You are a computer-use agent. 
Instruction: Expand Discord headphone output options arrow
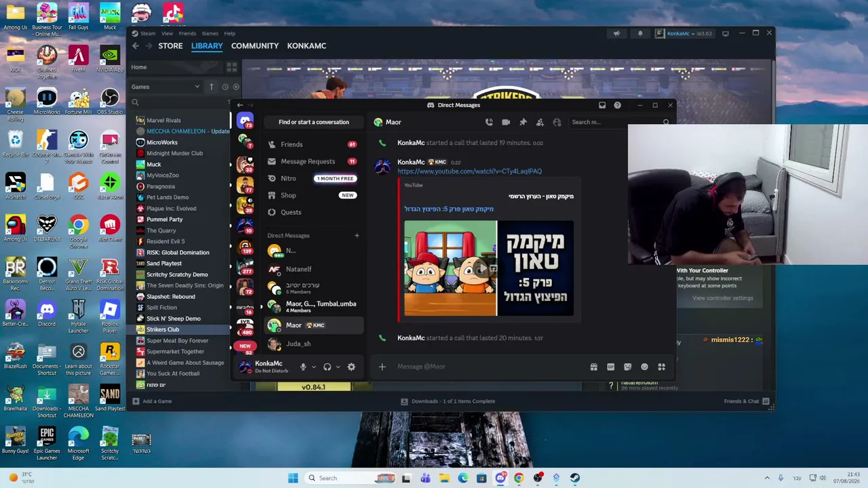[x=338, y=367]
